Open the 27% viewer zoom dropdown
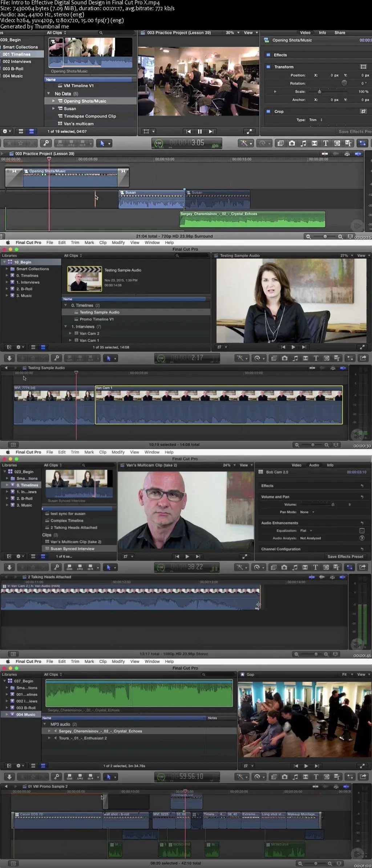This screenshot has height=868, width=372. (347, 256)
